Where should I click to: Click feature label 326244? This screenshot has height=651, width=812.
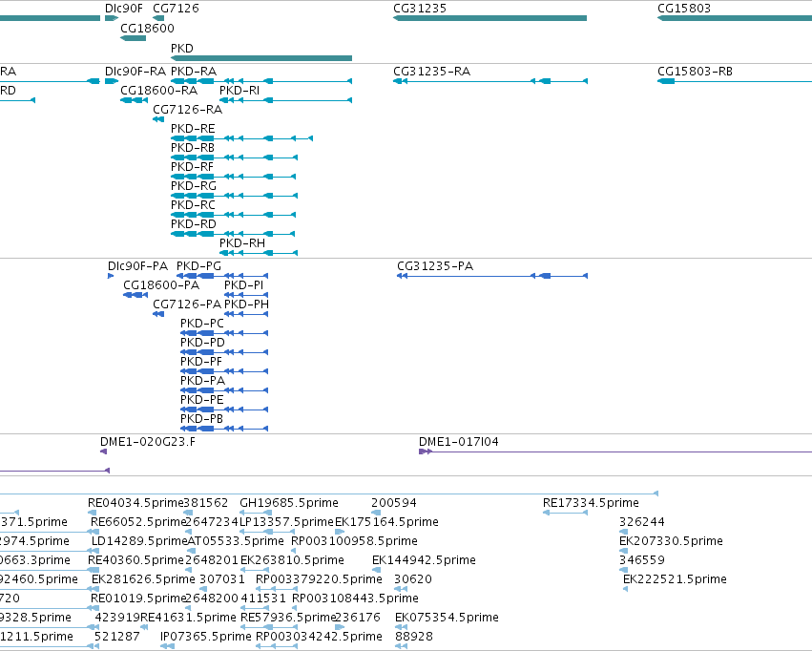642,522
